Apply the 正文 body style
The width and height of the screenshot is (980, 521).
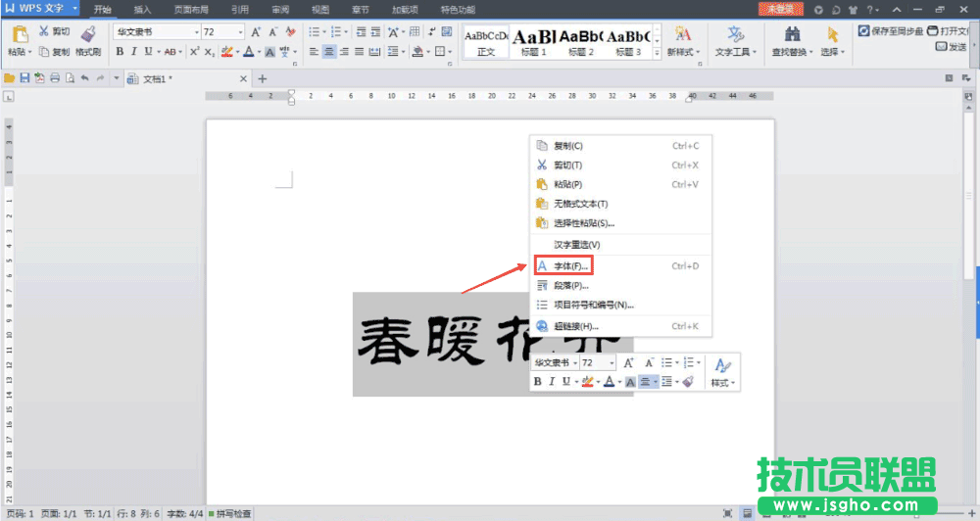pos(486,42)
